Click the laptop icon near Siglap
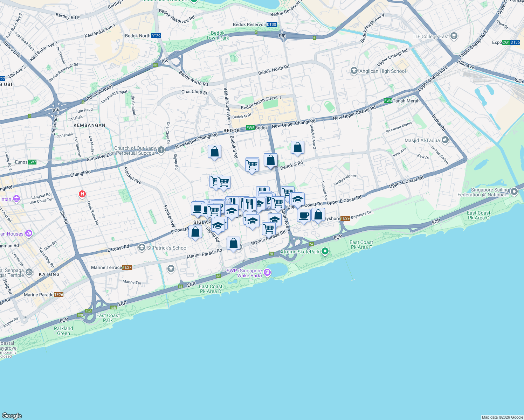The height and width of the screenshot is (420, 524). [x=197, y=209]
